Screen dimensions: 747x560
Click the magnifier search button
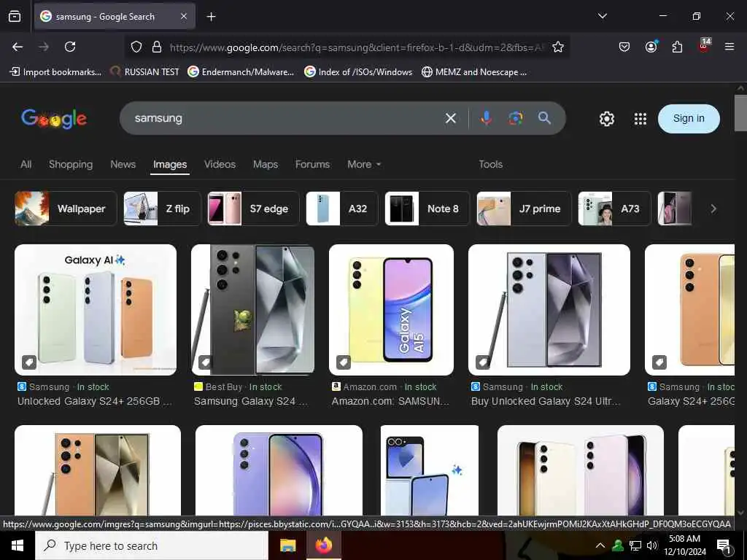point(544,118)
